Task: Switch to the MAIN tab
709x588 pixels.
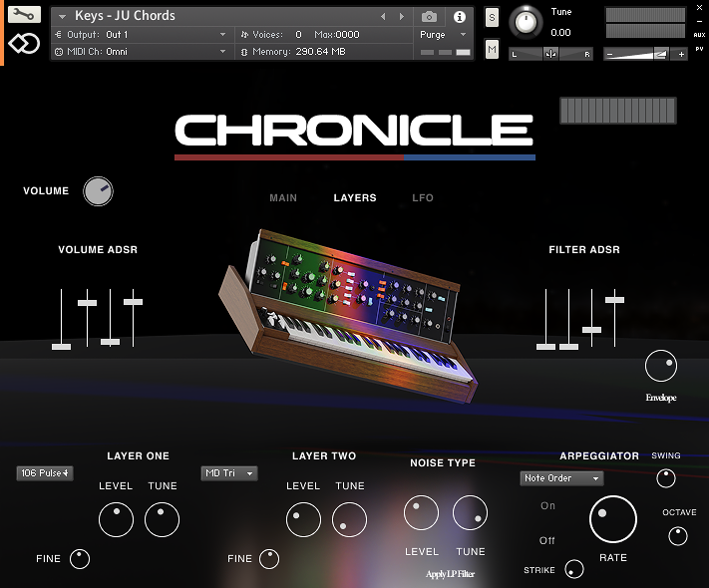Action: [283, 198]
